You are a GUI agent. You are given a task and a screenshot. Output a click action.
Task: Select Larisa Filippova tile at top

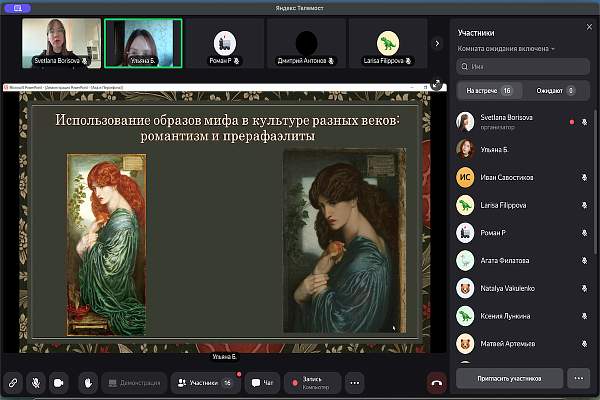(x=388, y=43)
